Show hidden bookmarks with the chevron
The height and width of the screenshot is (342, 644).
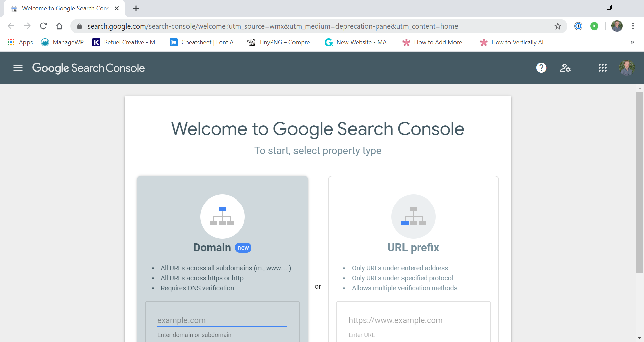click(x=632, y=42)
